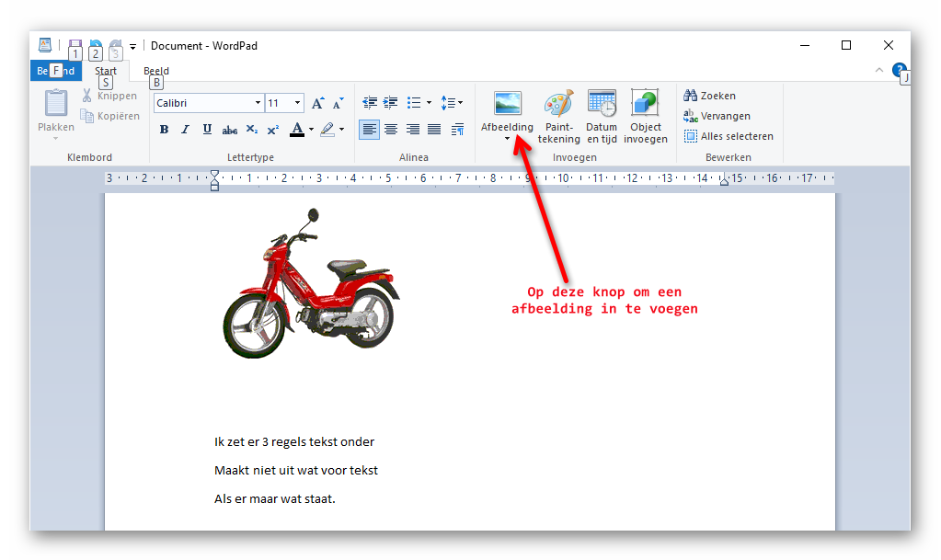Open the Bestand file menu
The height and width of the screenshot is (560, 941).
pos(55,71)
